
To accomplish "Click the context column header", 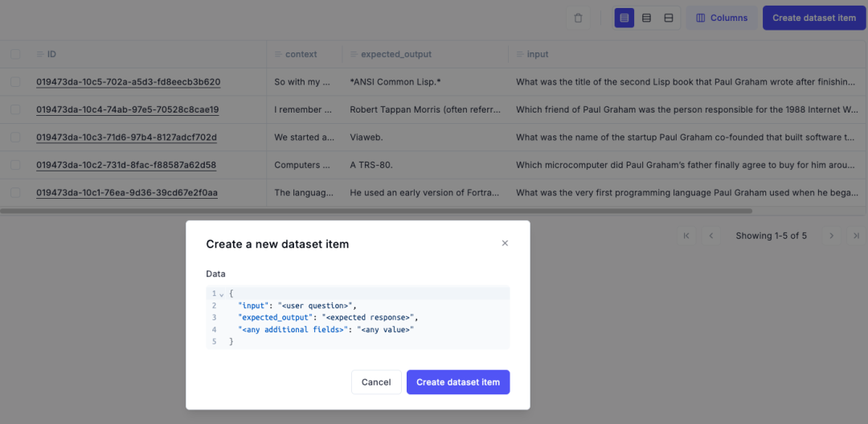I will click(x=301, y=55).
